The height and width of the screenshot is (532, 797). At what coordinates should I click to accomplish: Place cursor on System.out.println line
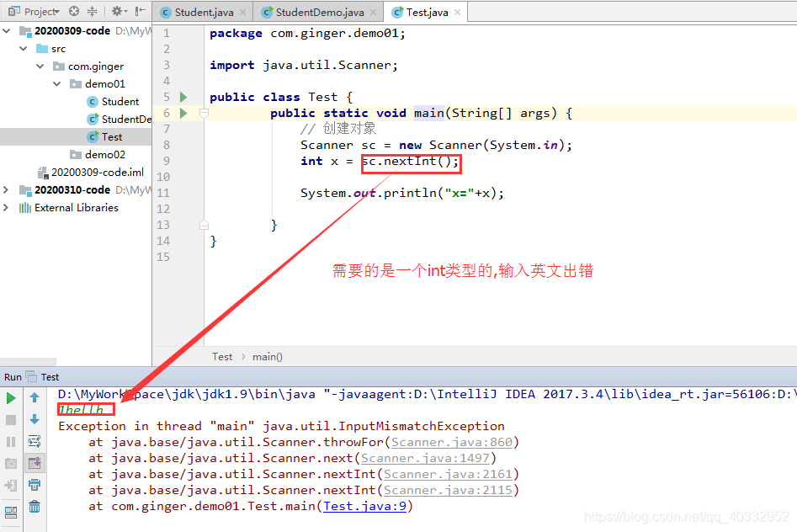(402, 193)
